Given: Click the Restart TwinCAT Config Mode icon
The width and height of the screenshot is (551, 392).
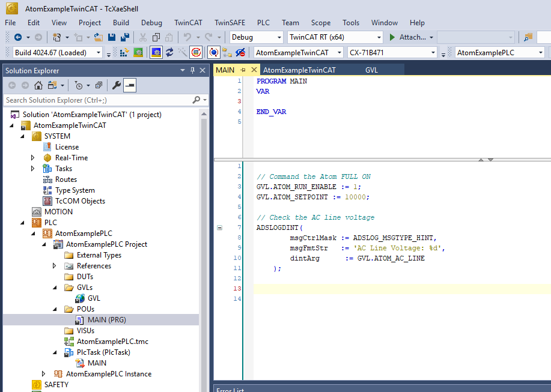Looking at the screenshot, I should coord(156,52).
